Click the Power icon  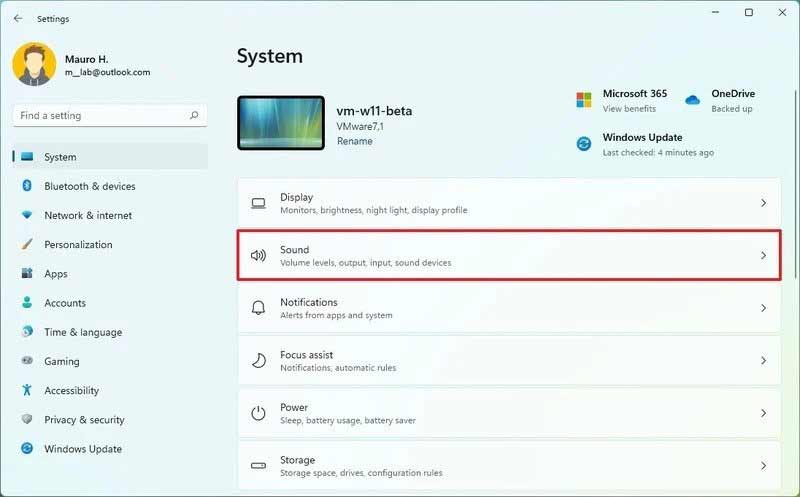click(259, 413)
